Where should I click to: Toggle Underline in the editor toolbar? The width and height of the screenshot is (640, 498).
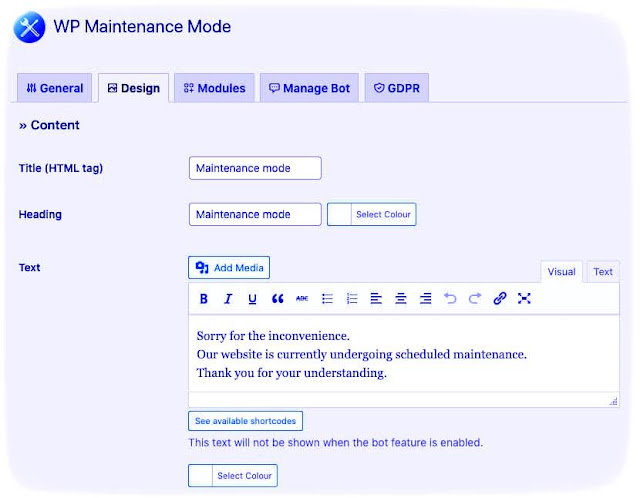pyautogui.click(x=253, y=299)
